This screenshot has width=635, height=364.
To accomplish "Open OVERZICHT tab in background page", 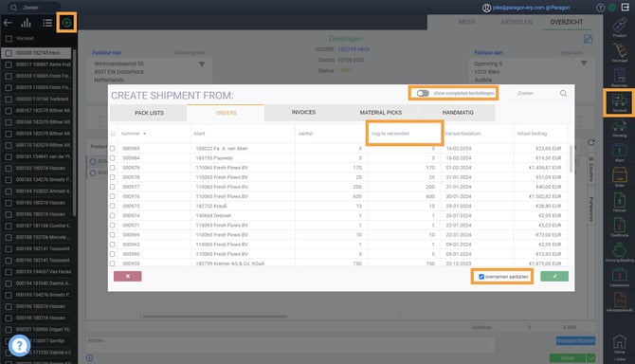I will (566, 22).
